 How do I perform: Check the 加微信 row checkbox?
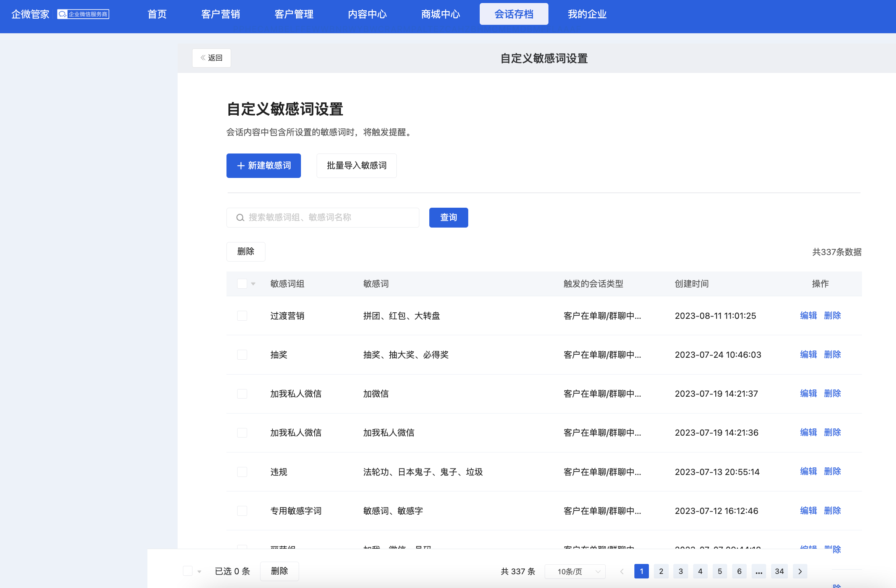tap(242, 394)
